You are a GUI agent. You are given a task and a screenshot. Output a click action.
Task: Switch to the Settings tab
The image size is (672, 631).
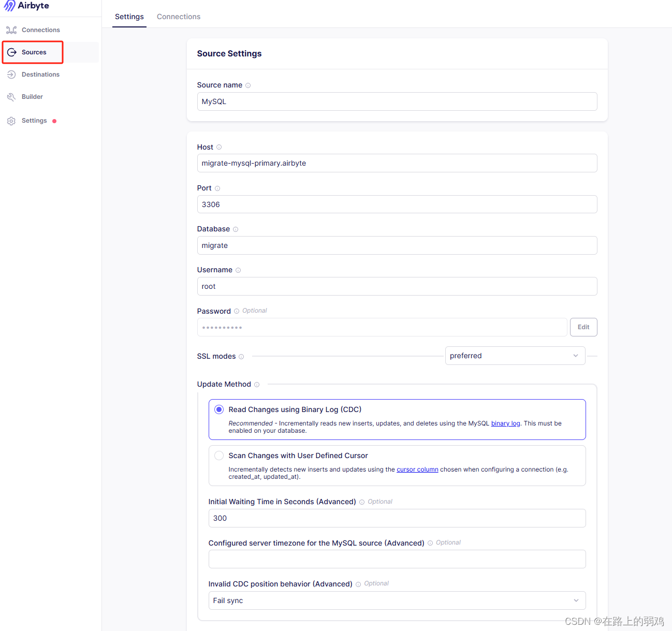click(129, 17)
